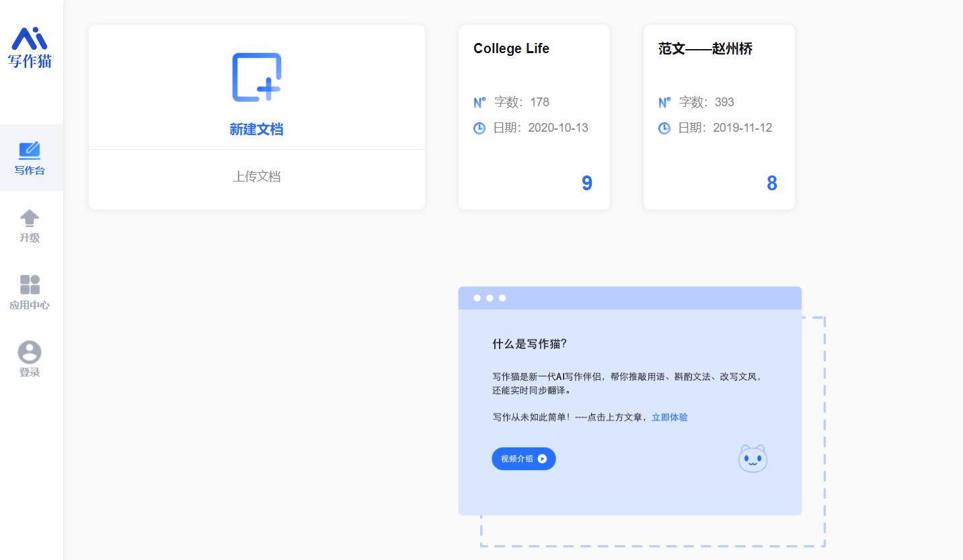Click the new document plus icon
The width and height of the screenshot is (963, 560).
[256, 77]
